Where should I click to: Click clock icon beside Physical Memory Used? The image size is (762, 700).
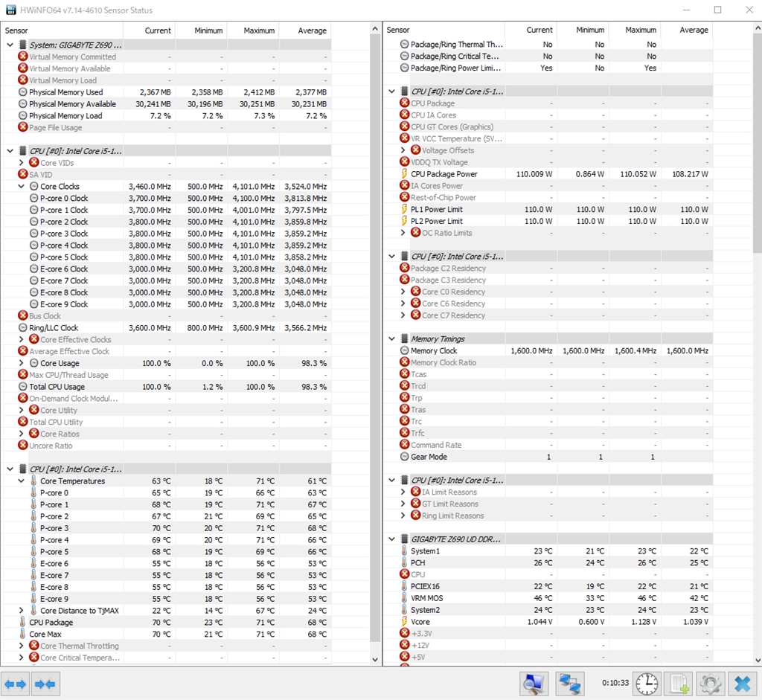click(x=23, y=91)
